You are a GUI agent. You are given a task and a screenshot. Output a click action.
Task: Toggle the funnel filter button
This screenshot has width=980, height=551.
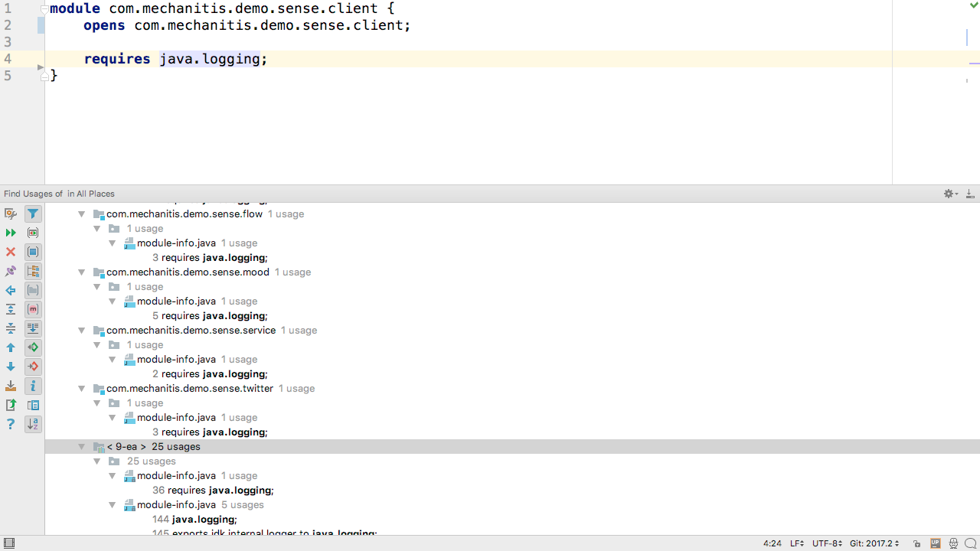click(x=33, y=214)
